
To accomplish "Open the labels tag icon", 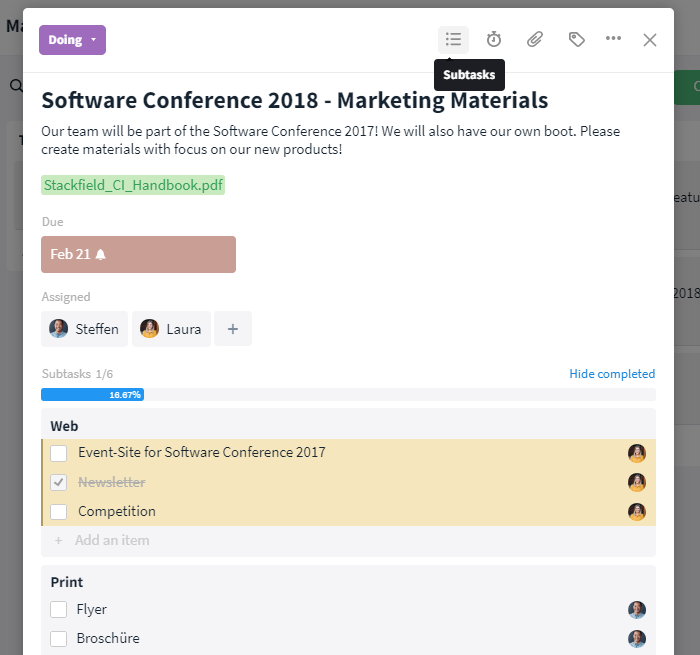I will pyautogui.click(x=576, y=39).
